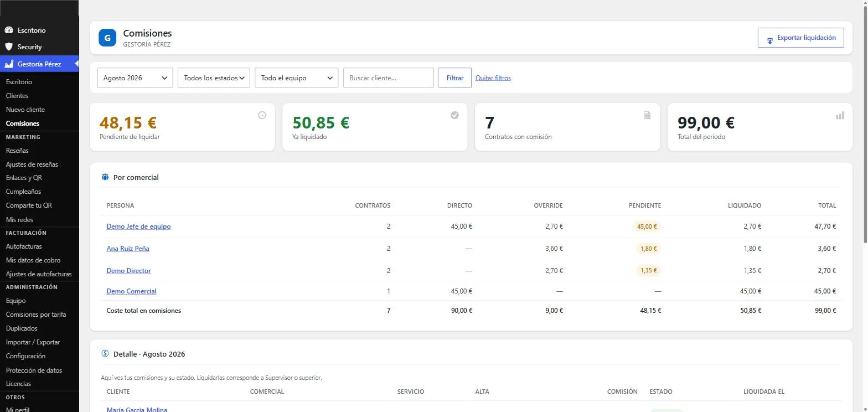Open María García Molina client link
Image resolution: width=868 pixels, height=412 pixels.
coord(137,410)
